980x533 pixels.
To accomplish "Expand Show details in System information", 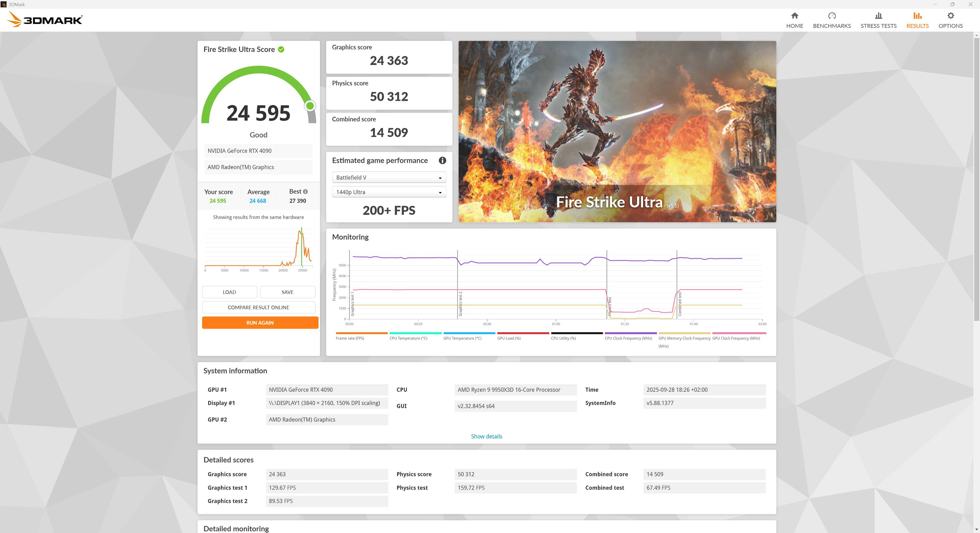I will point(486,436).
